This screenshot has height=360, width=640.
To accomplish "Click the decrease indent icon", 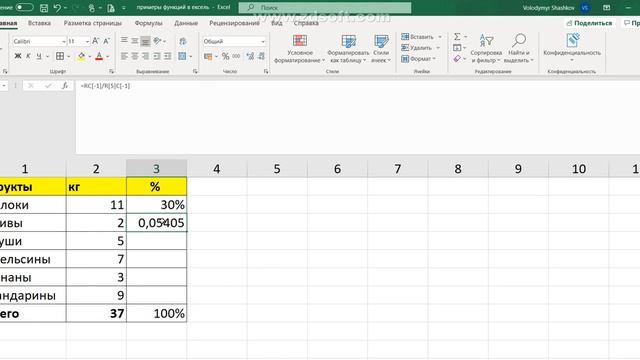I will click(157, 56).
